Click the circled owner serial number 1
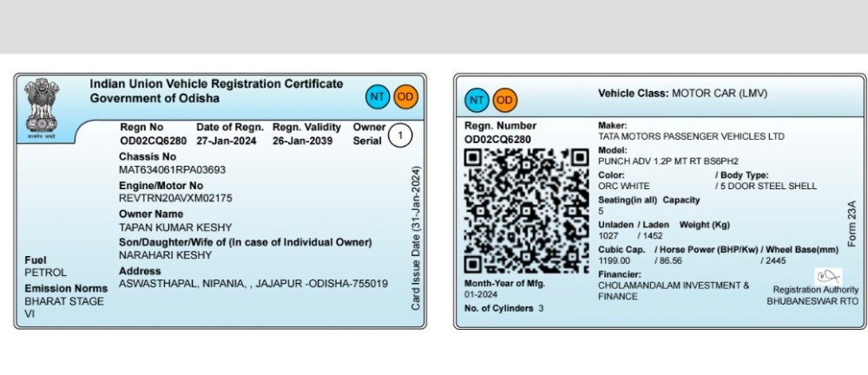The height and width of the screenshot is (375, 868). [x=400, y=135]
